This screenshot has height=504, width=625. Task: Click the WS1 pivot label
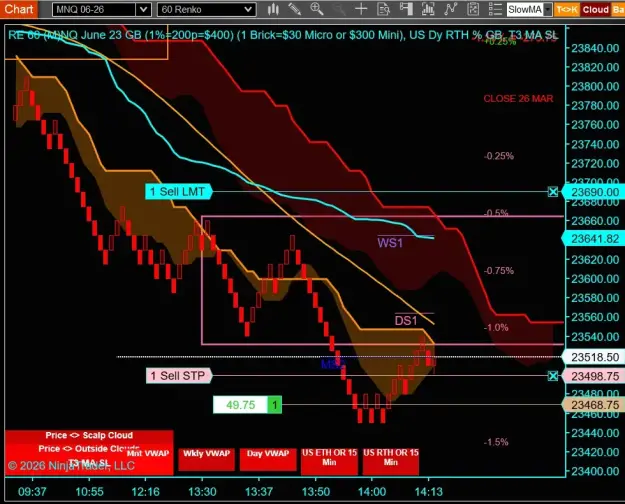[390, 242]
